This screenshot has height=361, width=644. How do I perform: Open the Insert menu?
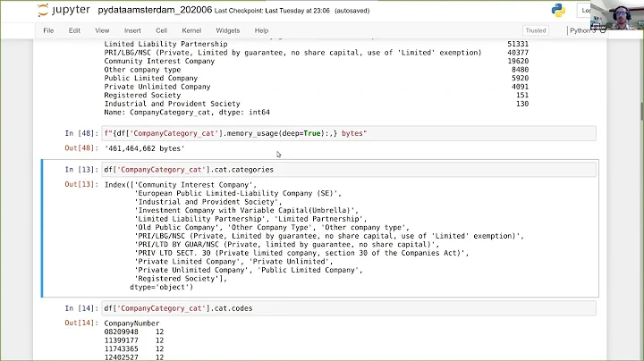pos(131,30)
